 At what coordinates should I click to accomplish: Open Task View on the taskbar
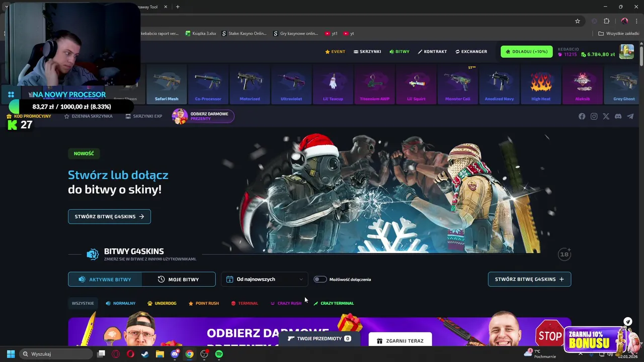101,354
